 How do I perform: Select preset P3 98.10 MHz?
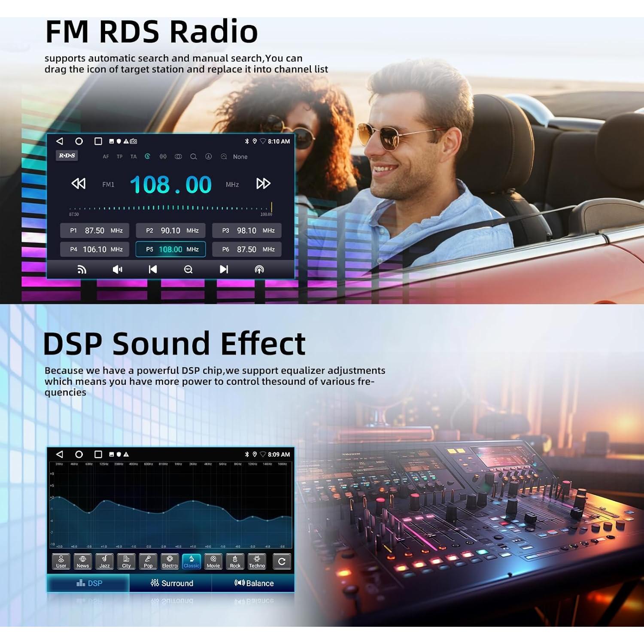pyautogui.click(x=247, y=231)
